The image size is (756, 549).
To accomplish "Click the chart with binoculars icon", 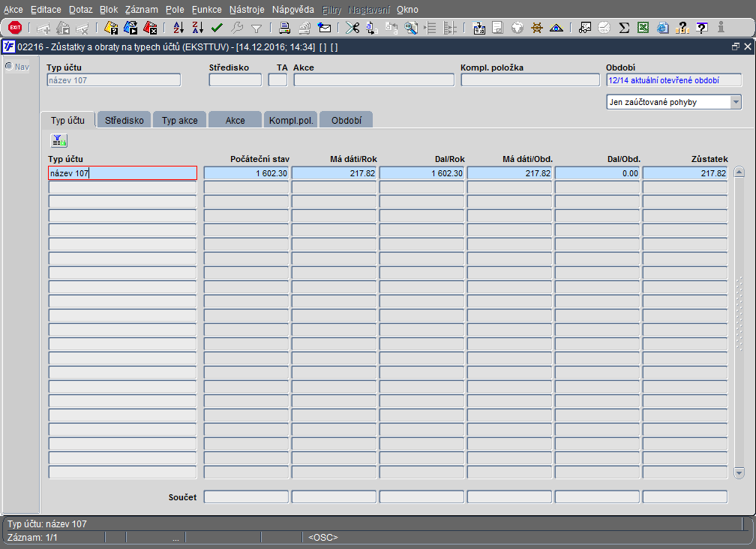I will (585, 28).
